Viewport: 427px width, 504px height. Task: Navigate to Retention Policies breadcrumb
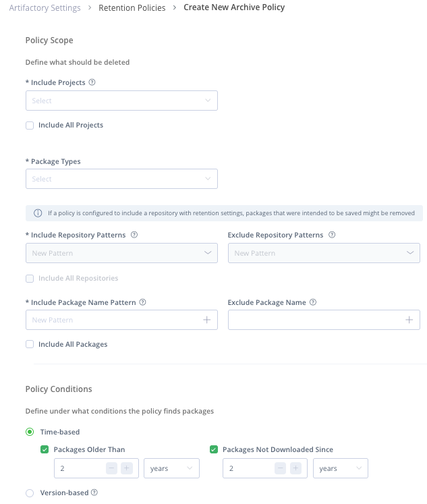point(132,8)
